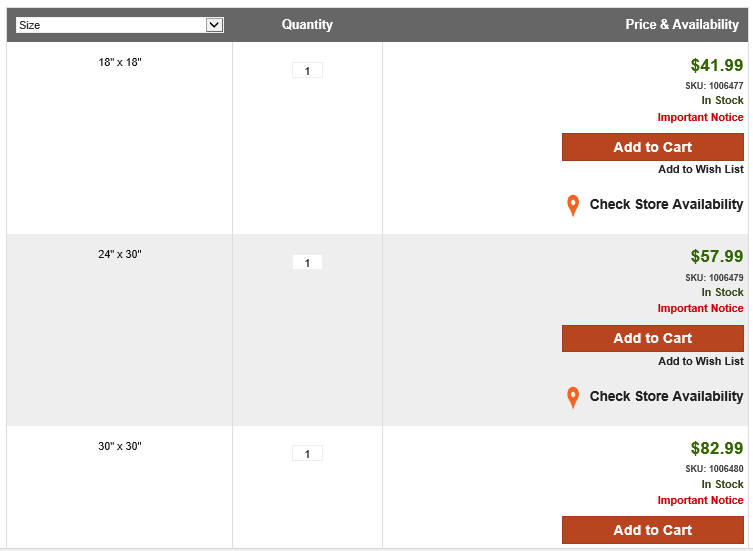Open Important Notice for SKU 1006477
This screenshot has height=551, width=753.
700,117
